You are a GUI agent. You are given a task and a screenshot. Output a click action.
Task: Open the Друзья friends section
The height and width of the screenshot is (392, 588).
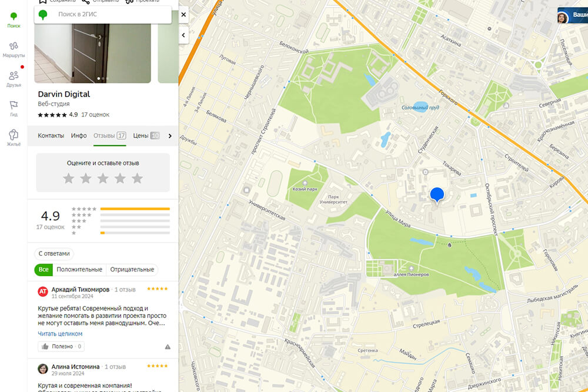pyautogui.click(x=14, y=79)
